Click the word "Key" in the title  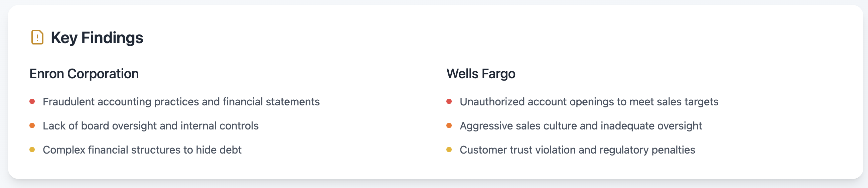[x=64, y=38]
